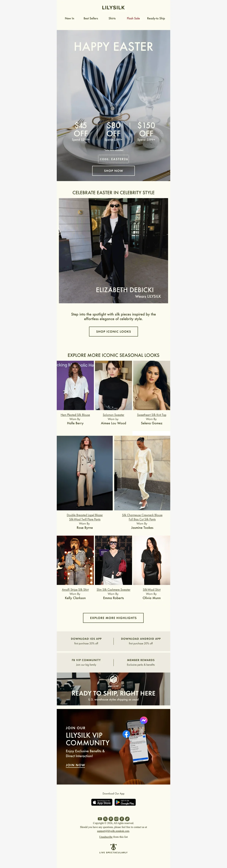
Task: Select the Best Sellers menu item
Action: coord(91,19)
